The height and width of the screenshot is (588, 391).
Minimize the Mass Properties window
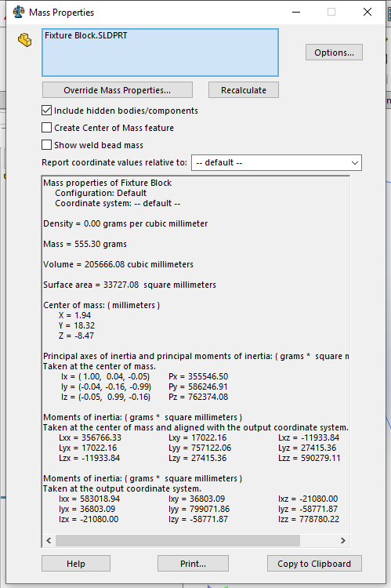tap(296, 12)
